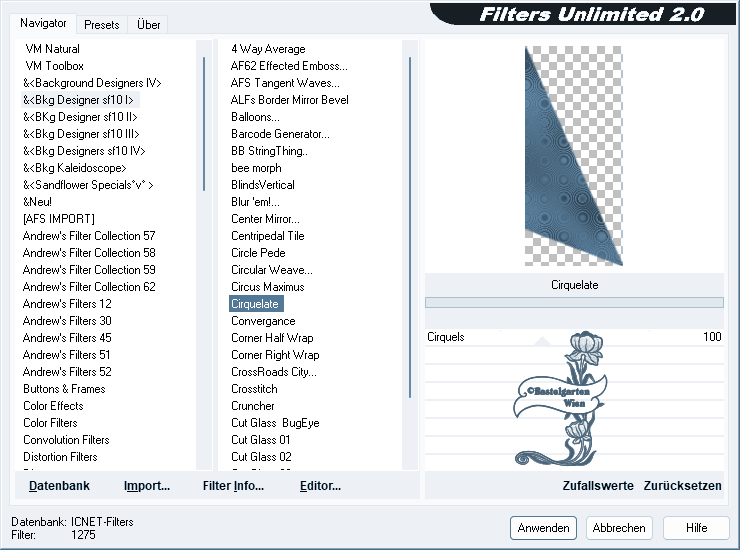
Task: Select &<Sandflower Specials°v°> category
Action: (x=88, y=185)
